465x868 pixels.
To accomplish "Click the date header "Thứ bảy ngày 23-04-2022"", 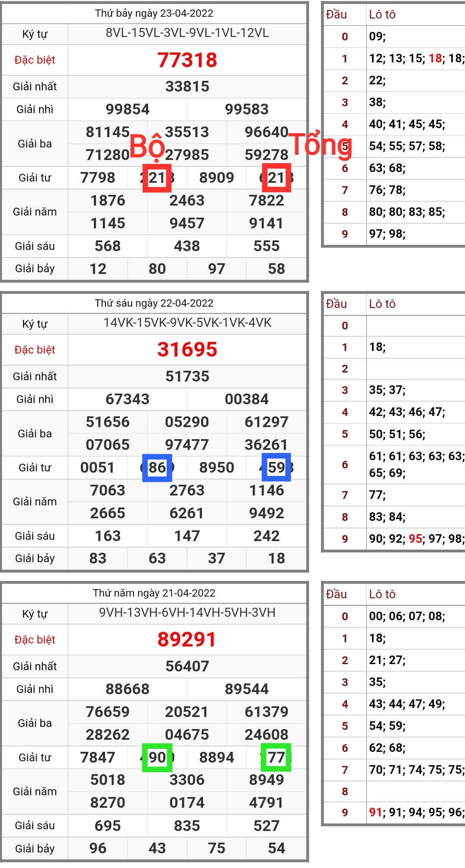I will pos(154,13).
